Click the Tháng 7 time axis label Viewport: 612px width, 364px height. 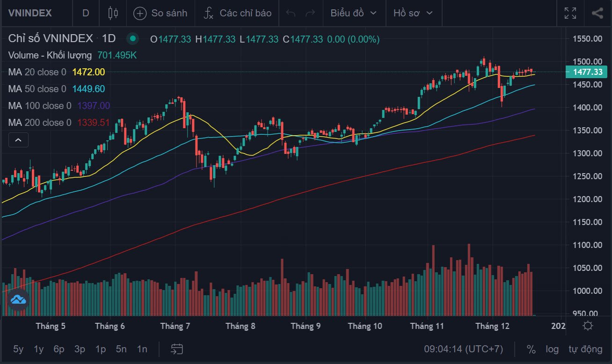[175, 326]
